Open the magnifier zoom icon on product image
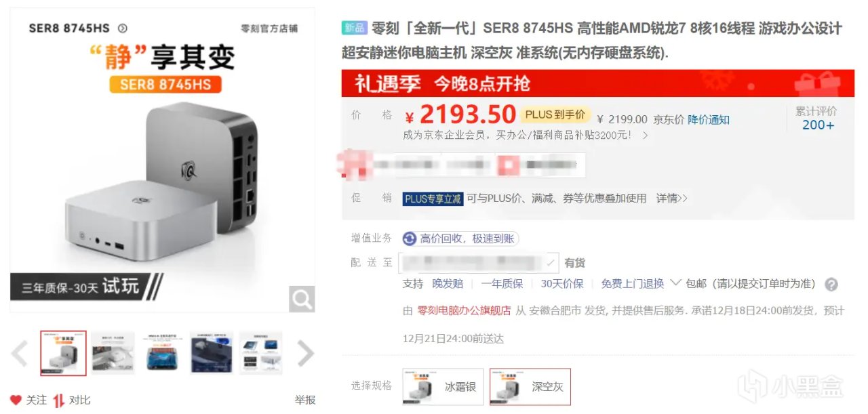The width and height of the screenshot is (868, 414). 302,299
